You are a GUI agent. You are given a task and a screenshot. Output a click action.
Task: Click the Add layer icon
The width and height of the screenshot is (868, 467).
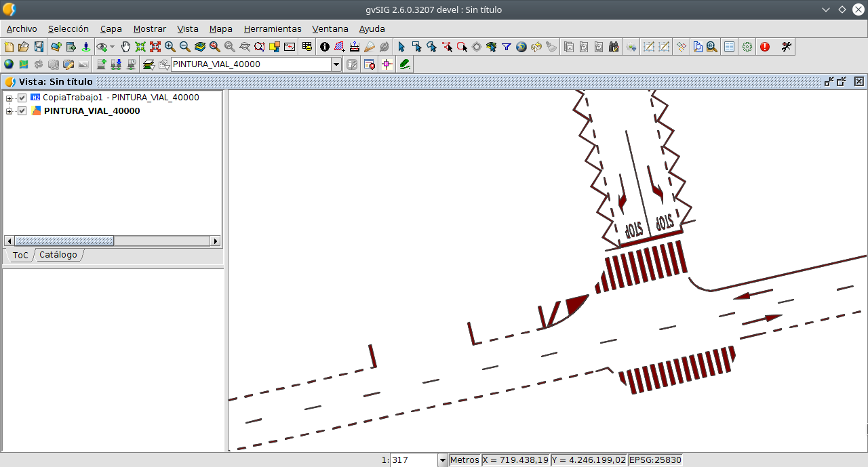tap(56, 47)
